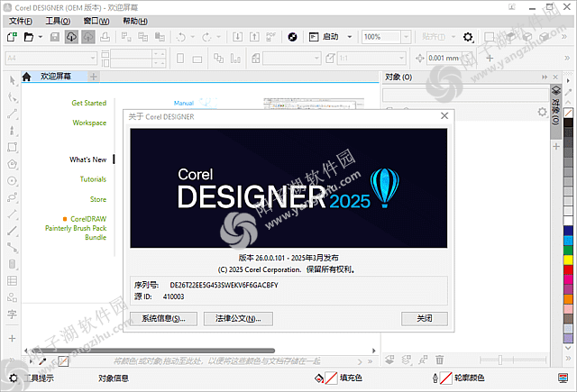Expand the 贴齐 snap dropdown
The width and height of the screenshot is (577, 392).
coord(453,37)
